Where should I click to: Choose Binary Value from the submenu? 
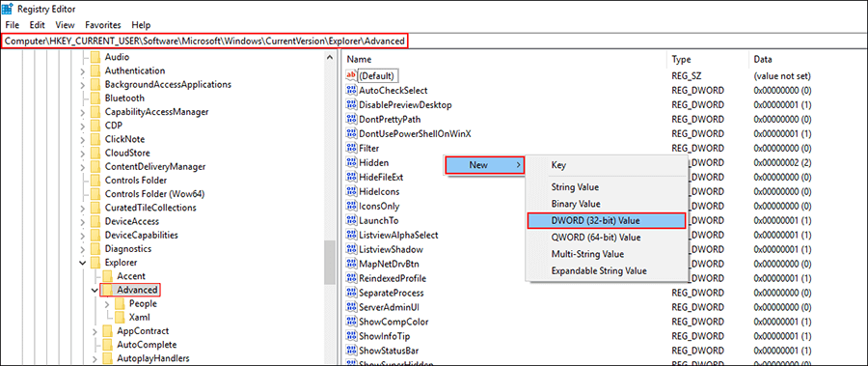tap(607, 204)
